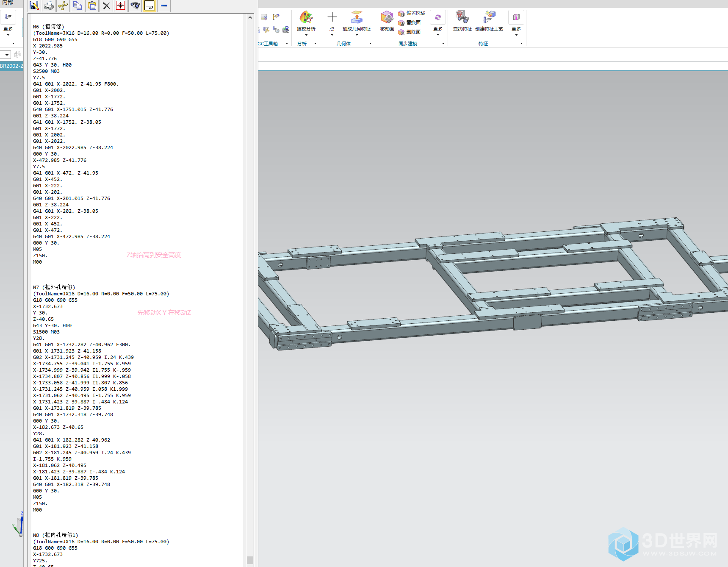Click the rightmost GC toolbox lower-row icon

pos(286,30)
